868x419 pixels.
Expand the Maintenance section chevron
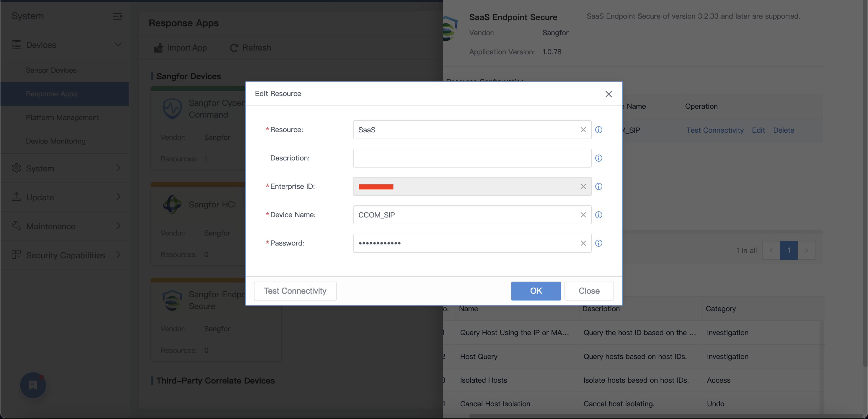(118, 226)
